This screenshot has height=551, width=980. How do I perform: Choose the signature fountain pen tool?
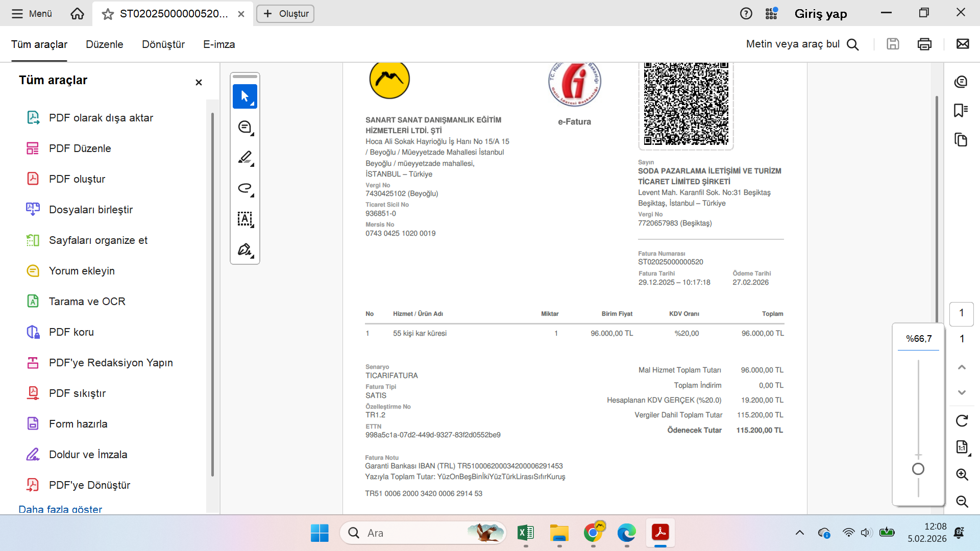245,249
